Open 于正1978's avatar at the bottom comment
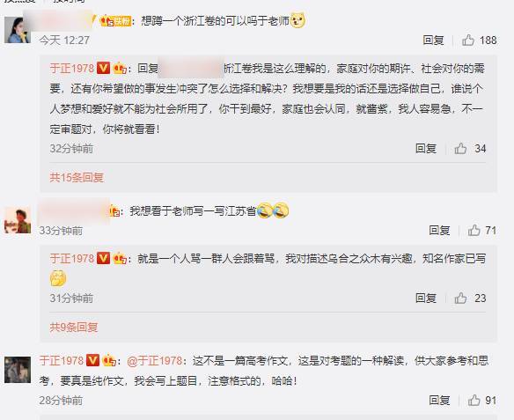The width and height of the screenshot is (514, 420). 18,370
